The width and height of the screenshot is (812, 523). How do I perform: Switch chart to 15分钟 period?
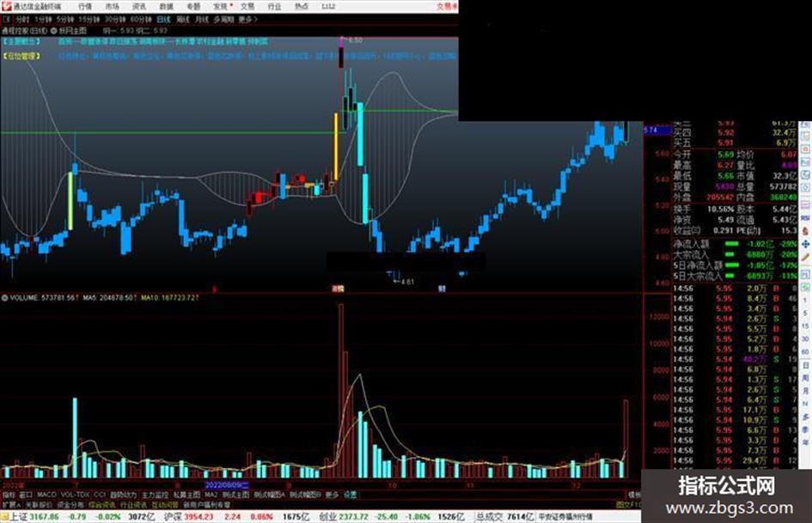pyautogui.click(x=89, y=19)
